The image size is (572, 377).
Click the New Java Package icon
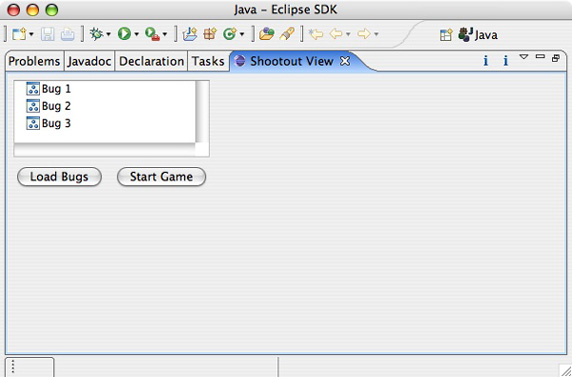pos(210,34)
